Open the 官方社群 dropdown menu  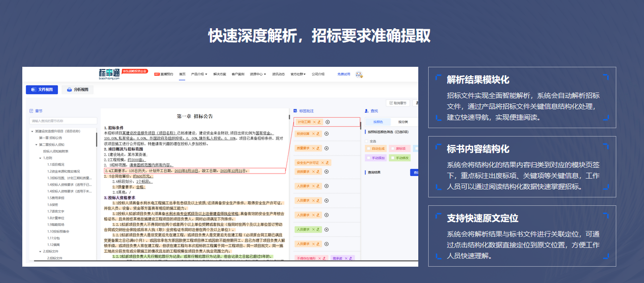pos(298,74)
